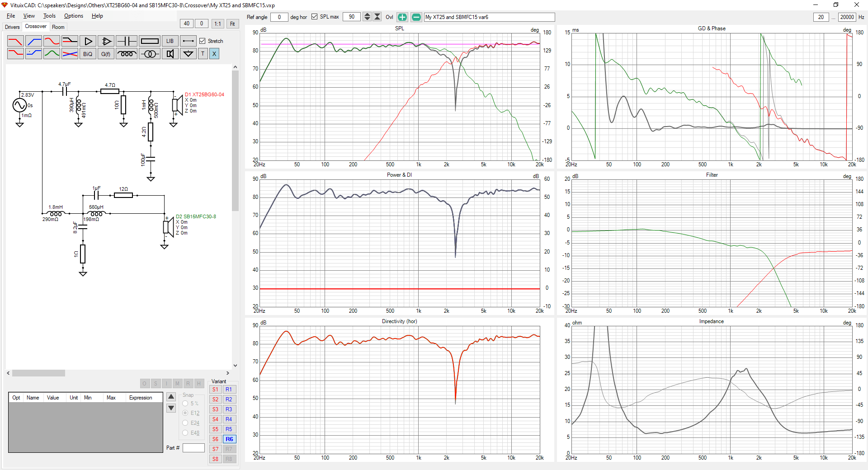Select the wire connection tool
The height and width of the screenshot is (470, 868).
point(188,41)
